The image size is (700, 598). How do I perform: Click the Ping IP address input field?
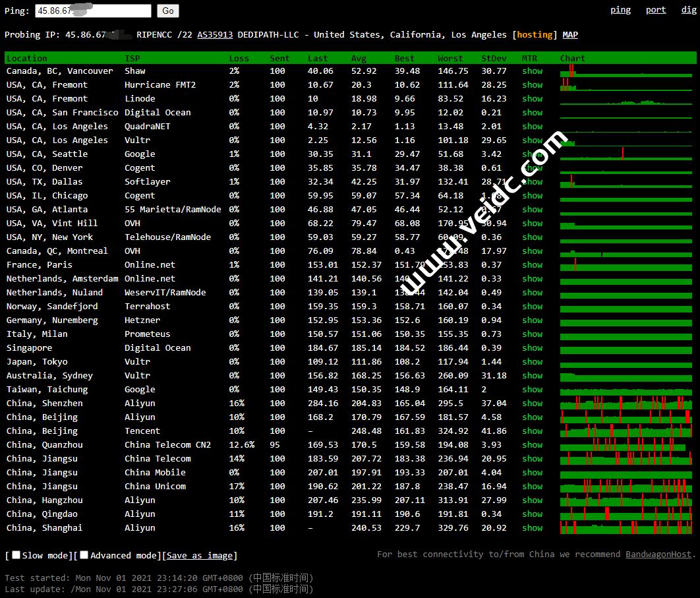(93, 11)
